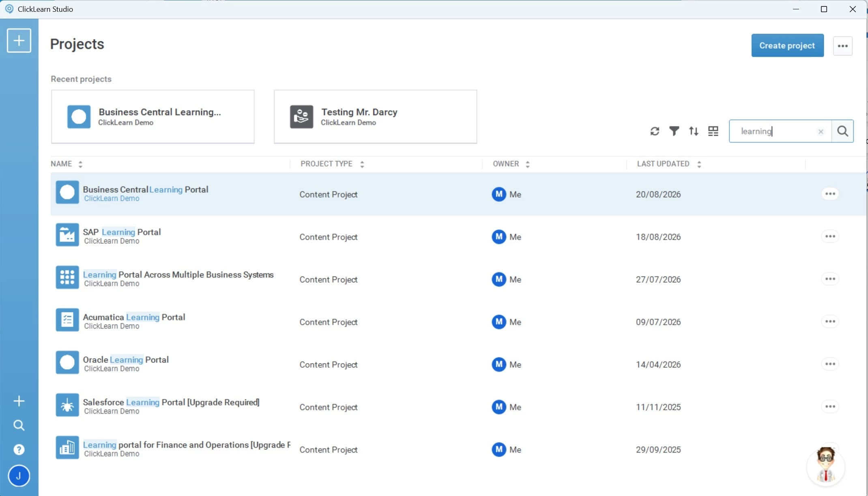Screen dimensions: 868x496
Task: Sort by the LAST UPDATED column header
Action: pos(669,164)
